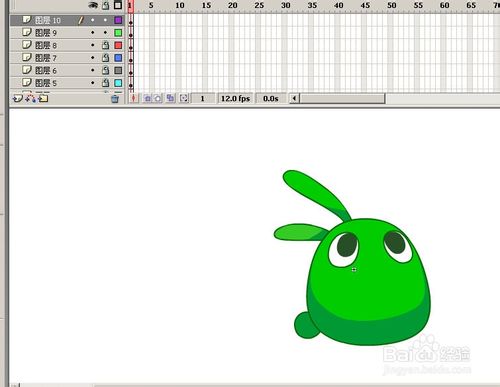500x387 pixels.
Task: Click the page icon of 图层 8
Action: click(x=27, y=45)
